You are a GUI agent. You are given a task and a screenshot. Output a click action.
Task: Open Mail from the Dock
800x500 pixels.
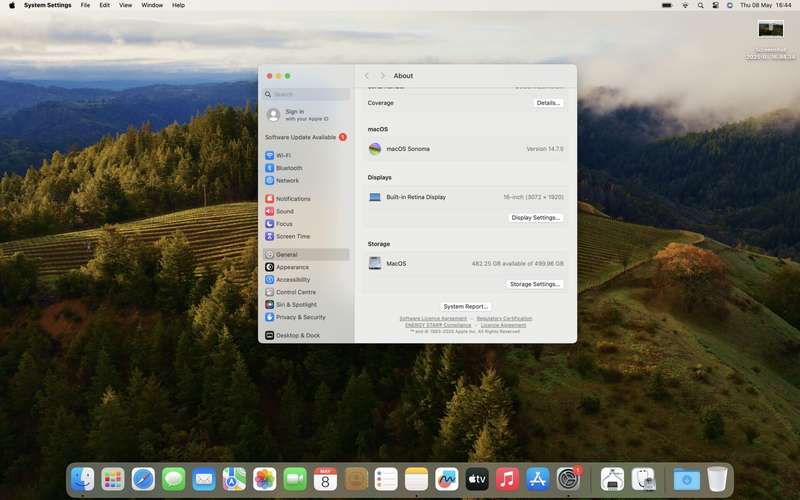(x=204, y=480)
